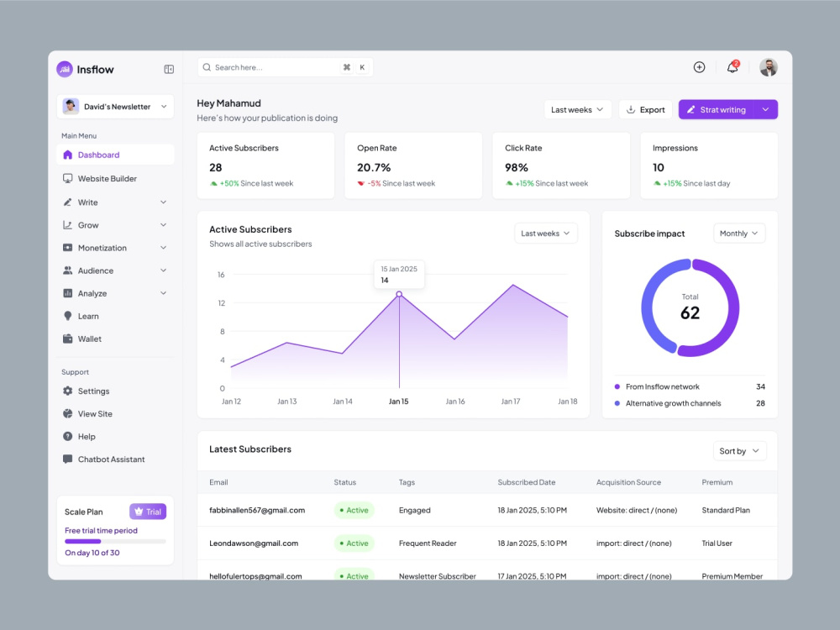Screen dimensions: 840x630
Task: Open user profile avatar
Action: pyautogui.click(x=769, y=67)
